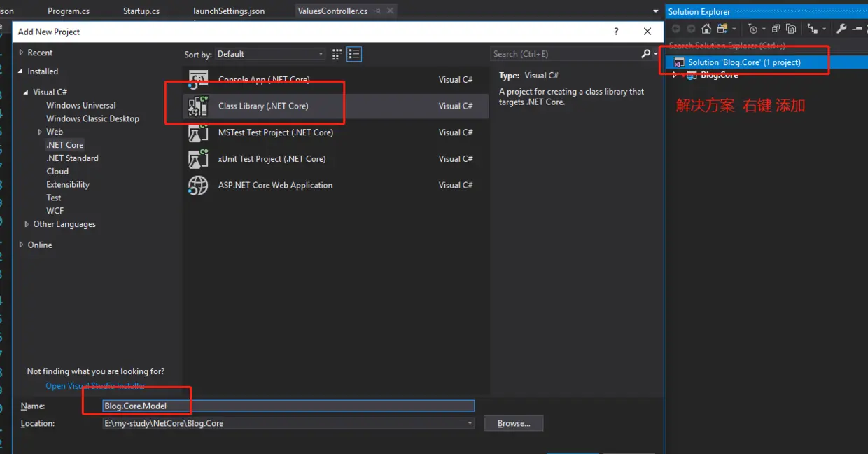Click the Name field containing Blog.Core.Model
Viewport: 868px width, 454px height.
point(288,406)
